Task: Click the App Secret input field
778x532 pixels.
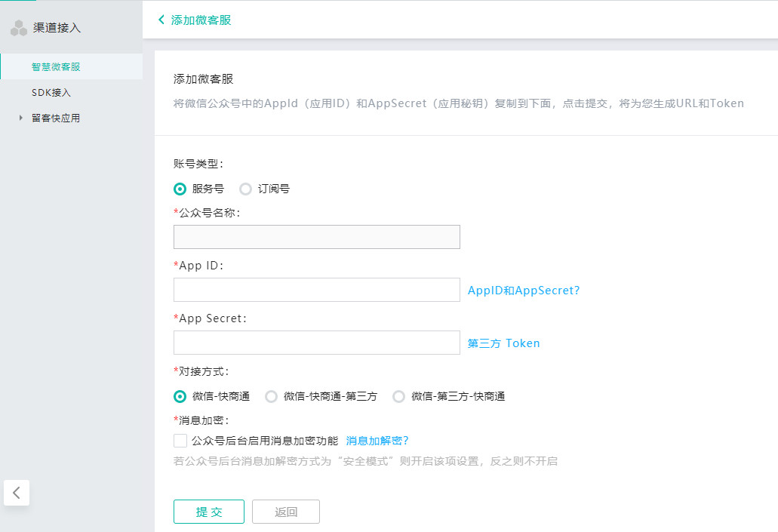Action: pos(316,342)
